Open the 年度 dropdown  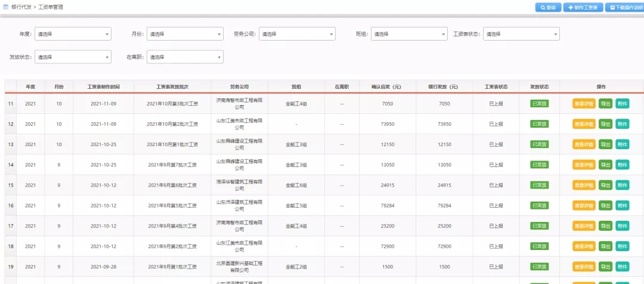pos(73,34)
